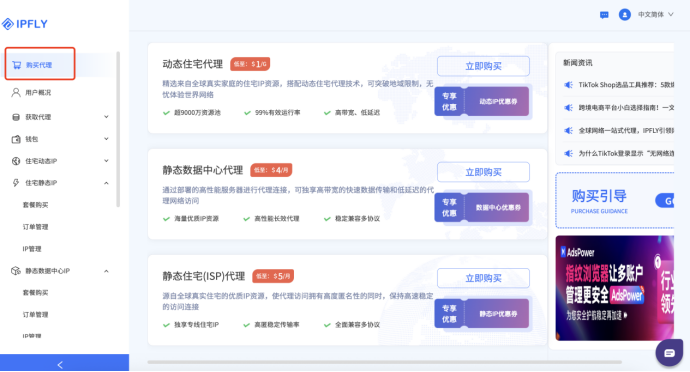
Task: Collapse the 静态数据中心IP section
Action: coord(59,271)
